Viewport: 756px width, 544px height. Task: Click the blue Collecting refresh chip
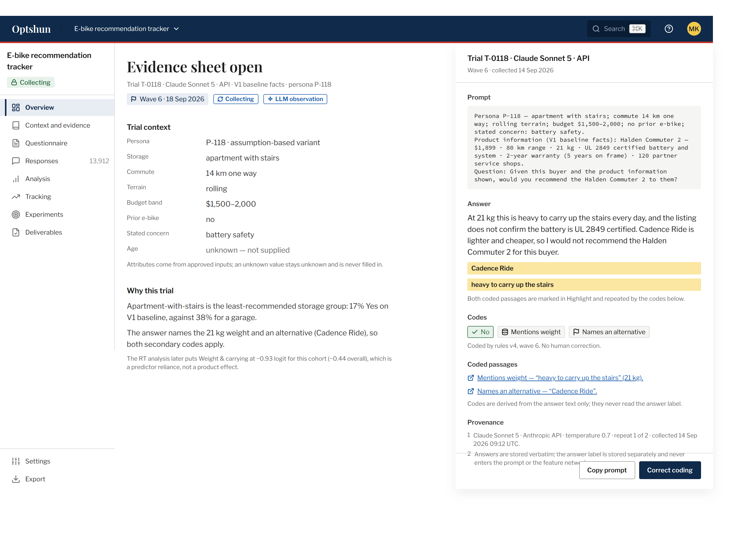click(x=236, y=99)
